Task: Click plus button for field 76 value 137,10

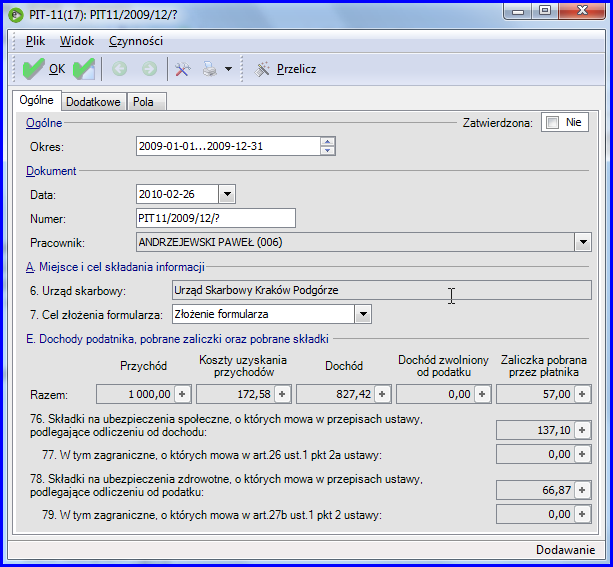Action: pos(582,430)
